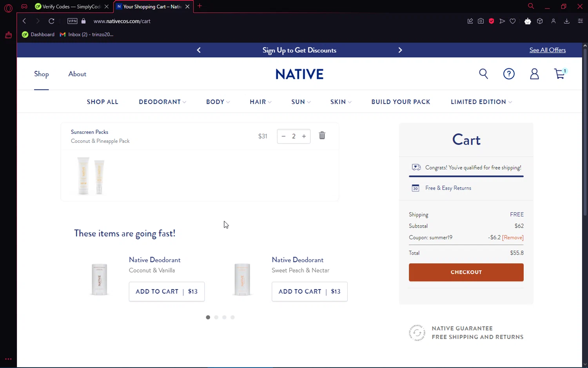Increase Sunscreen Packs quantity with plus
Screen dimensions: 588x368
click(x=304, y=136)
